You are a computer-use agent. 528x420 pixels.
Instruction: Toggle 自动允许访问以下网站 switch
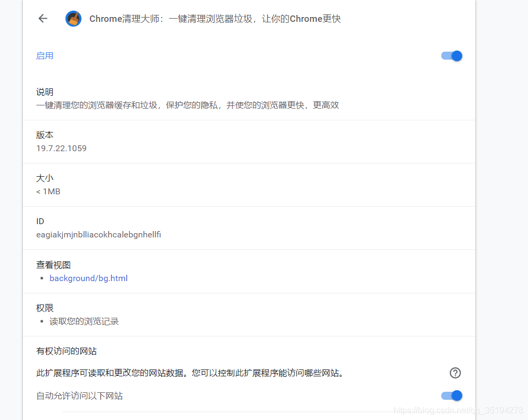tap(451, 396)
